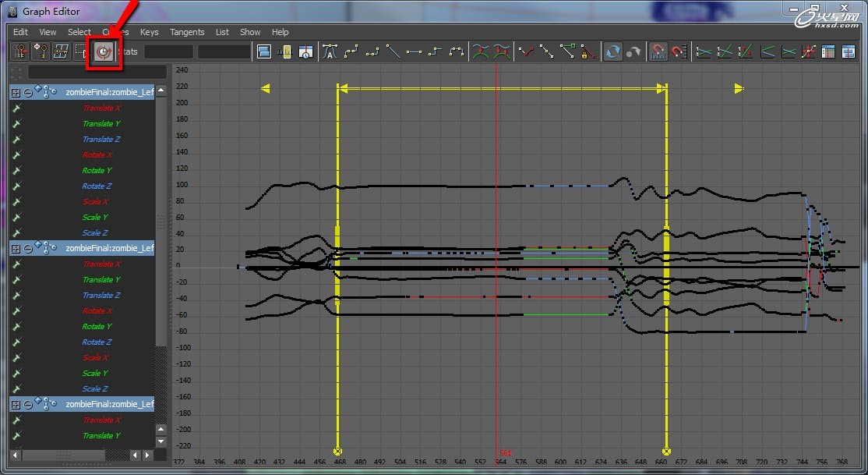Viewport: 868px width, 475px height.
Task: Select Translate Y under the first zombieFinal node
Action: pos(101,124)
